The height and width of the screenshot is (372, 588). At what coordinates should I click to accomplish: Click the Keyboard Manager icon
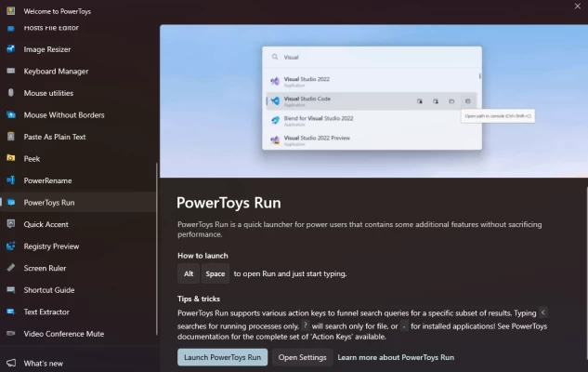click(x=10, y=72)
